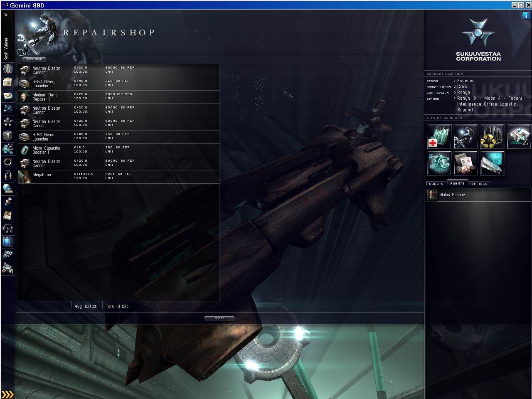The height and width of the screenshot is (399, 532).
Task: Click the yellow chevrons in bottom corner
Action: pyautogui.click(x=7, y=394)
